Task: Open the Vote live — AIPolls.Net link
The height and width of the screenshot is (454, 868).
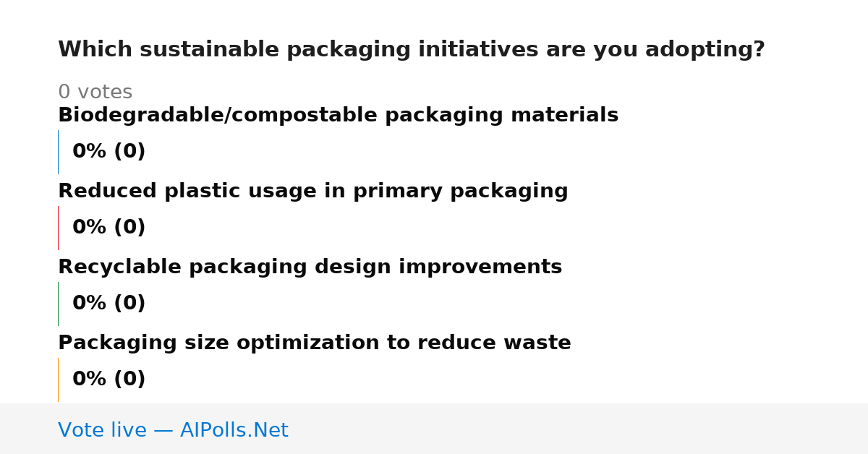Action: pos(173,430)
